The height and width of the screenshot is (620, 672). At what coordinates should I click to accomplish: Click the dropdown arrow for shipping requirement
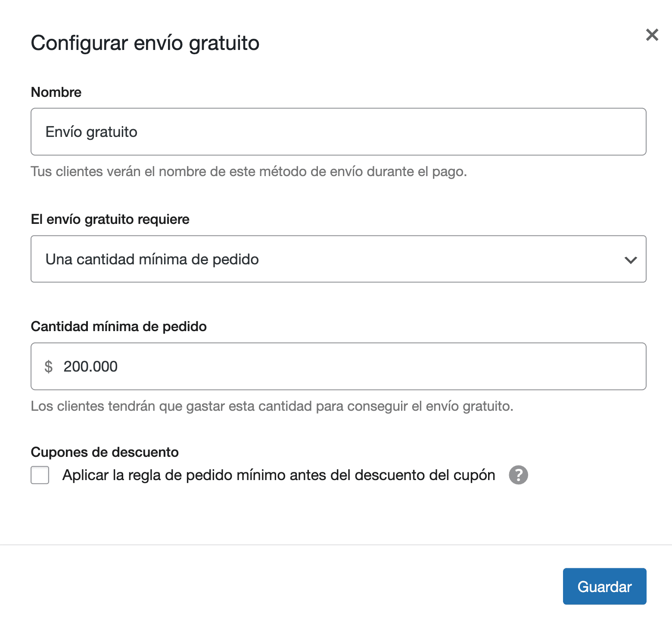click(x=631, y=259)
